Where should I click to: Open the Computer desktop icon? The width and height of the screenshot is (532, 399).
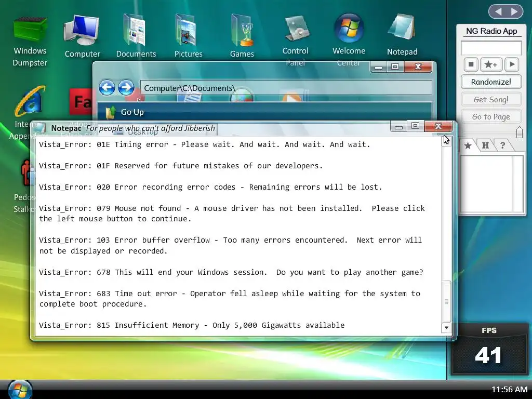(83, 36)
